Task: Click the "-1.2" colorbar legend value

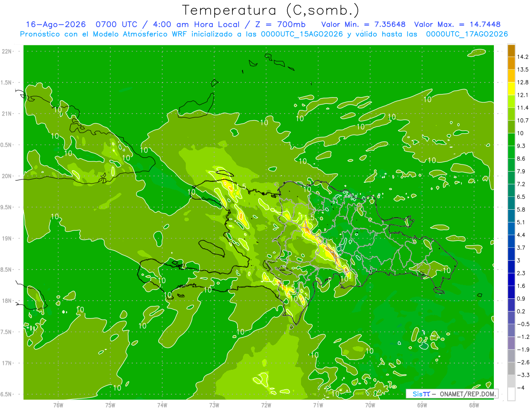Action: [523, 337]
